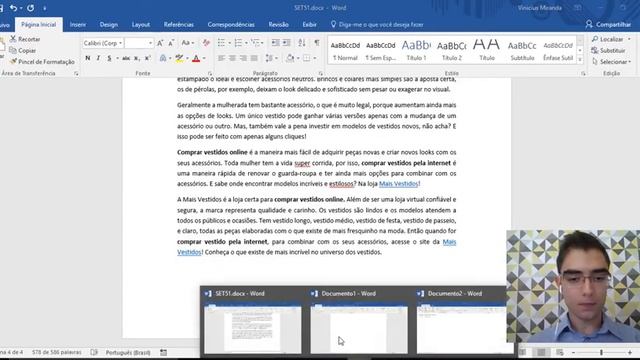The width and height of the screenshot is (640, 360).
Task: Justify text alignment
Action: [x=254, y=58]
